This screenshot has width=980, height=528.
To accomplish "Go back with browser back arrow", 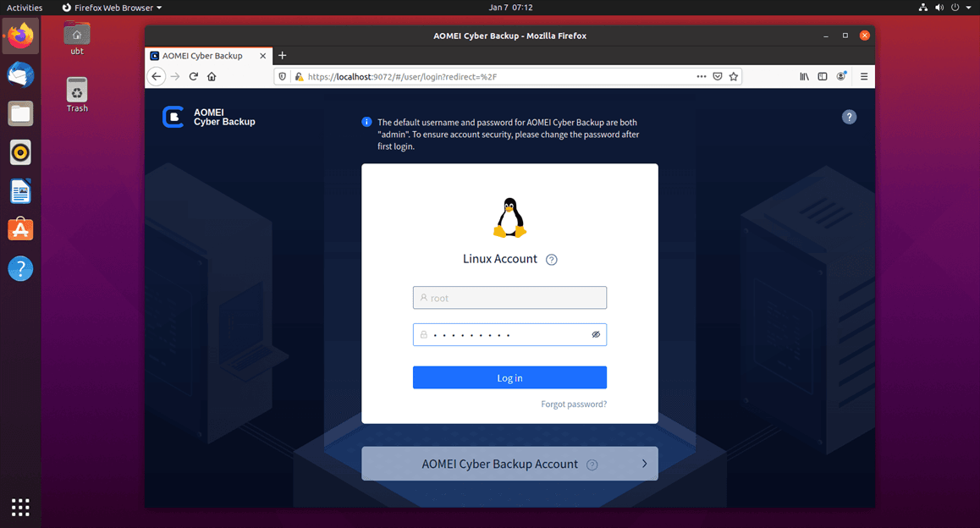I will point(157,76).
